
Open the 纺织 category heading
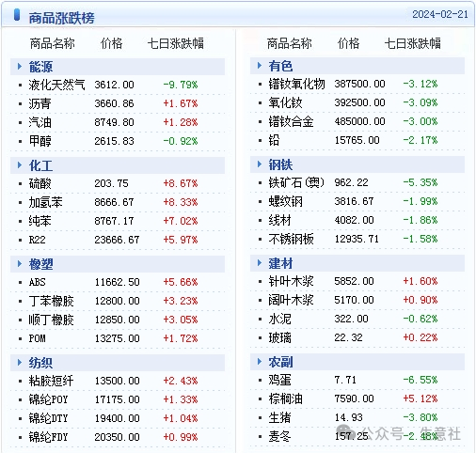tap(40, 363)
